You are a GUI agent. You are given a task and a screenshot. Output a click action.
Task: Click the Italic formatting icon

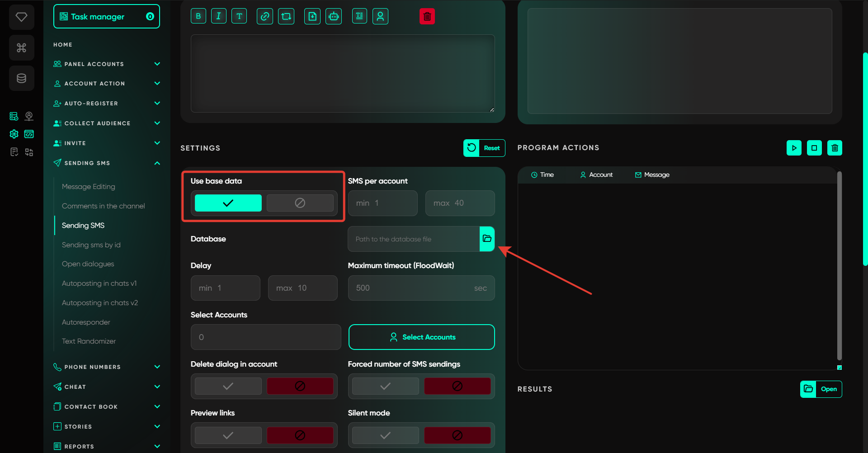coord(218,16)
